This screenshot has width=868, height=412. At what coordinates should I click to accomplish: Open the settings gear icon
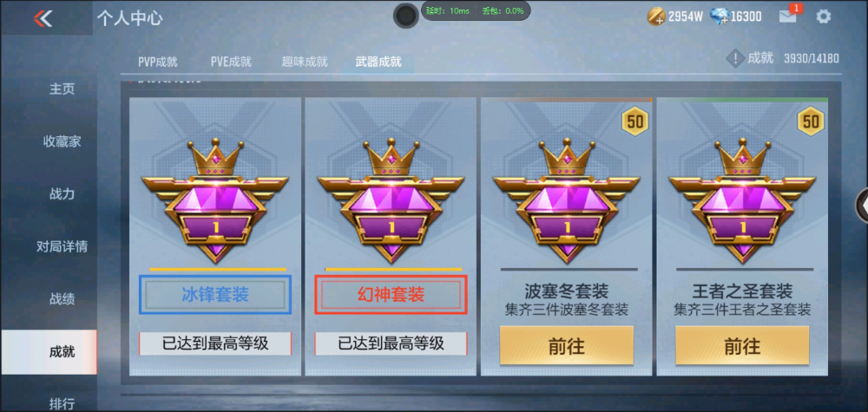point(823,16)
